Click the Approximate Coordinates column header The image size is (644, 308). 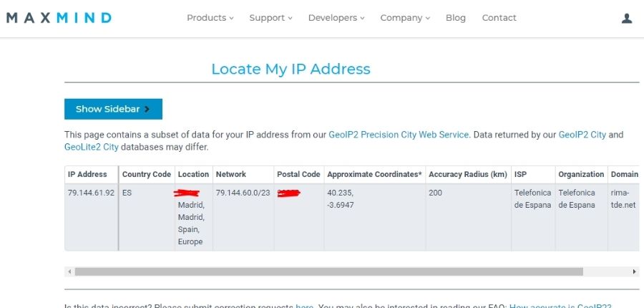[x=374, y=174]
